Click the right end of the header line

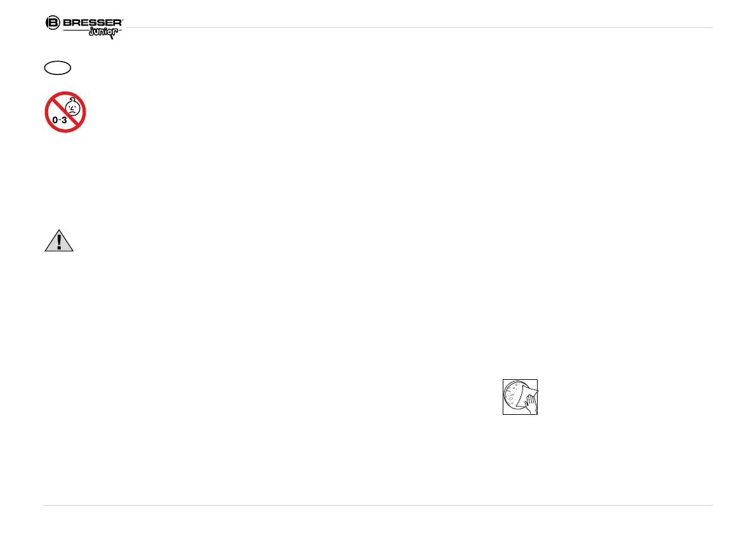711,27
